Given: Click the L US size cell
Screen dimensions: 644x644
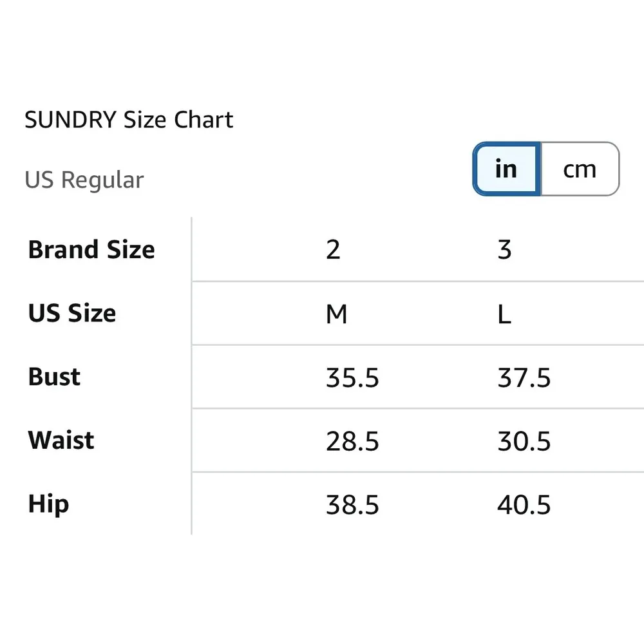Looking at the screenshot, I should 504,314.
